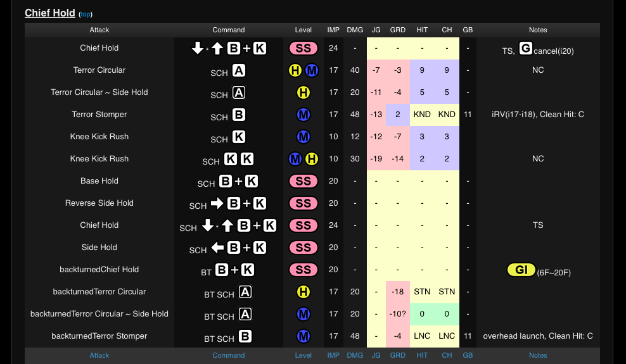Click the SS badge in backturnedChief Hold row
This screenshot has width=626, height=364.
point(303,270)
